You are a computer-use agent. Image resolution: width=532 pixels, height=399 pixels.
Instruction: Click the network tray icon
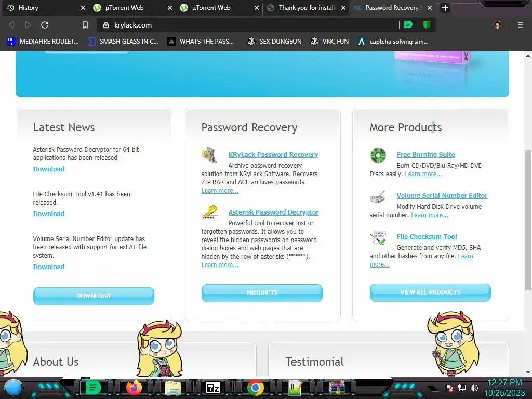point(462,388)
